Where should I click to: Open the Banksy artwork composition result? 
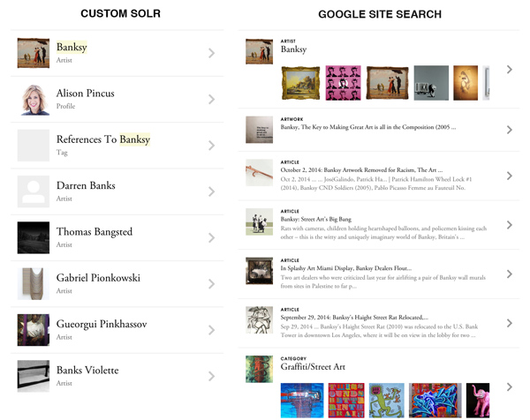pyautogui.click(x=379, y=130)
